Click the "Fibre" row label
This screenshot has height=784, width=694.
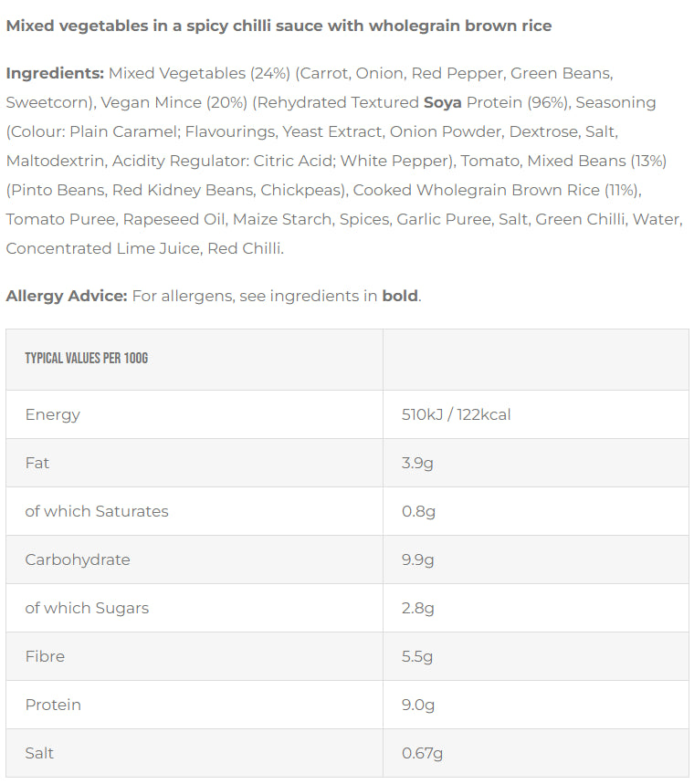tap(45, 656)
